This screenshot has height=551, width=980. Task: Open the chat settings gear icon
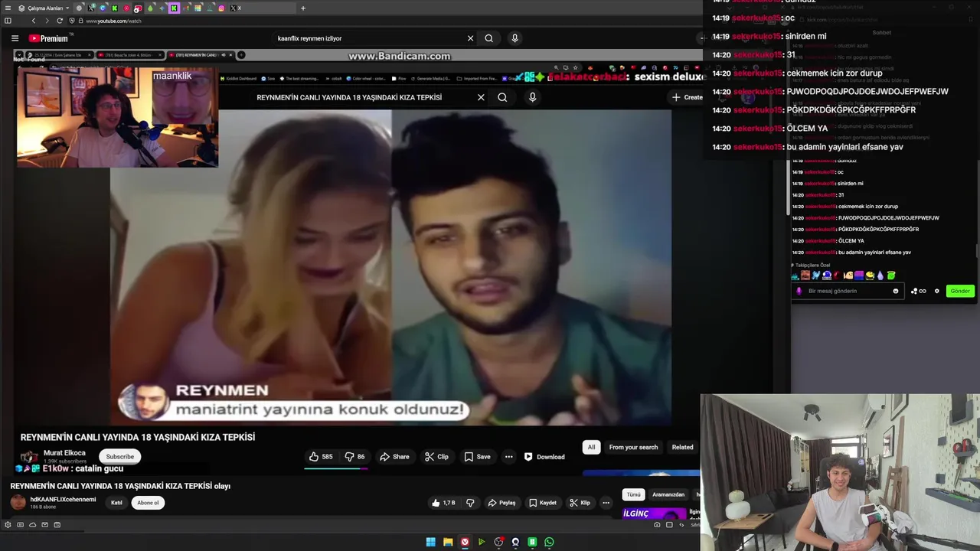(936, 291)
